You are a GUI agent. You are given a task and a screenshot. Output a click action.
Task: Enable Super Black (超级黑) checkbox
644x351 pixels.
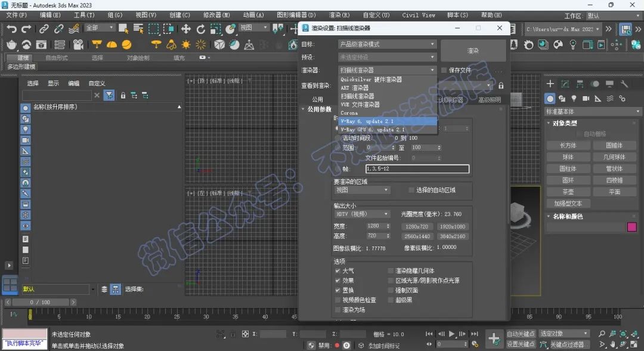391,300
